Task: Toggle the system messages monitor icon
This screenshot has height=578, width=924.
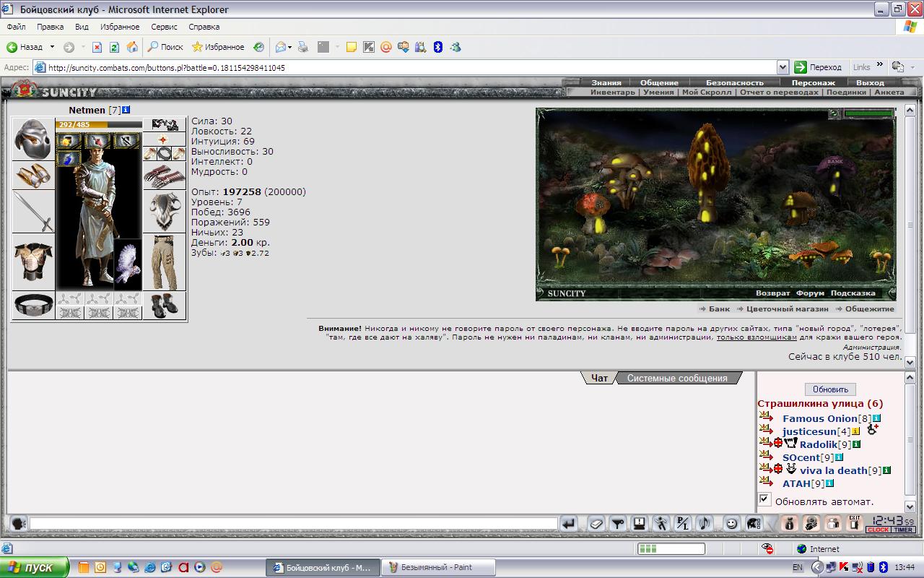Action: click(x=640, y=524)
